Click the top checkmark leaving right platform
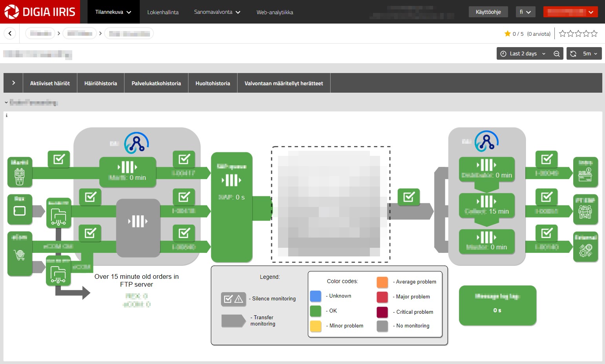Viewport: 605px width, 364px height. (x=547, y=159)
